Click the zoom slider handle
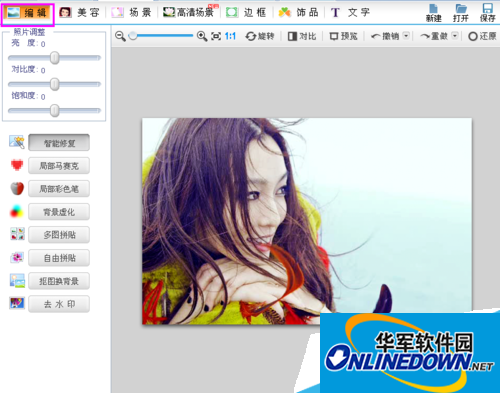Viewport: 500px width, 393px height. (x=133, y=36)
